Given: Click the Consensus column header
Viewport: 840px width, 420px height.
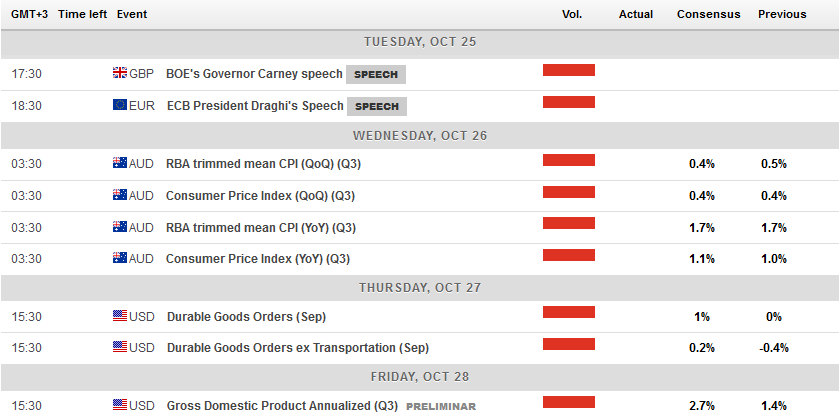Looking at the screenshot, I should pos(708,14).
